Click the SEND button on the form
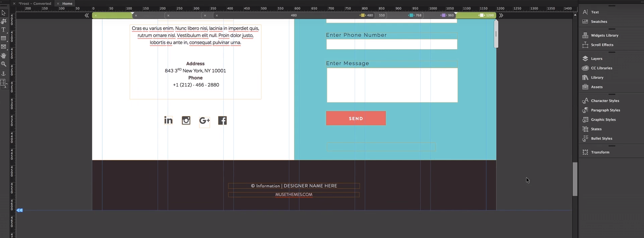The height and width of the screenshot is (238, 644). (x=356, y=118)
